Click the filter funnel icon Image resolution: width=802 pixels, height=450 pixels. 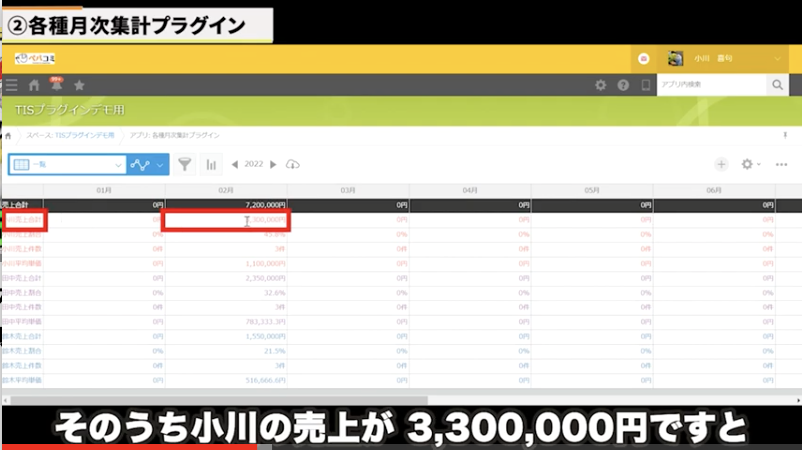pos(185,164)
